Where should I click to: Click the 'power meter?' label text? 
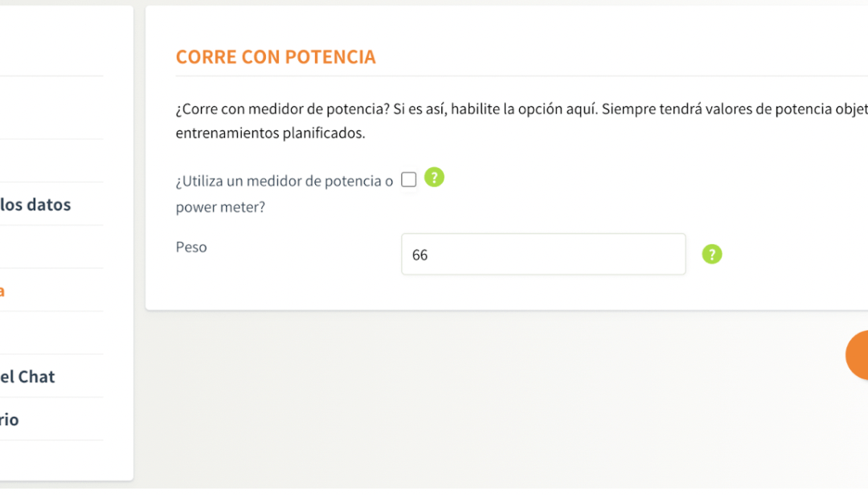(220, 207)
